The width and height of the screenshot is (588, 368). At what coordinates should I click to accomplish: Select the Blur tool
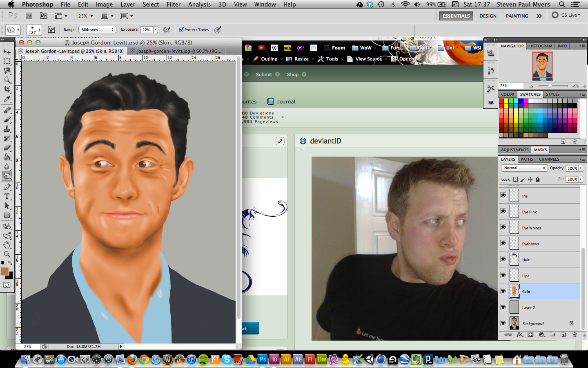(x=7, y=166)
